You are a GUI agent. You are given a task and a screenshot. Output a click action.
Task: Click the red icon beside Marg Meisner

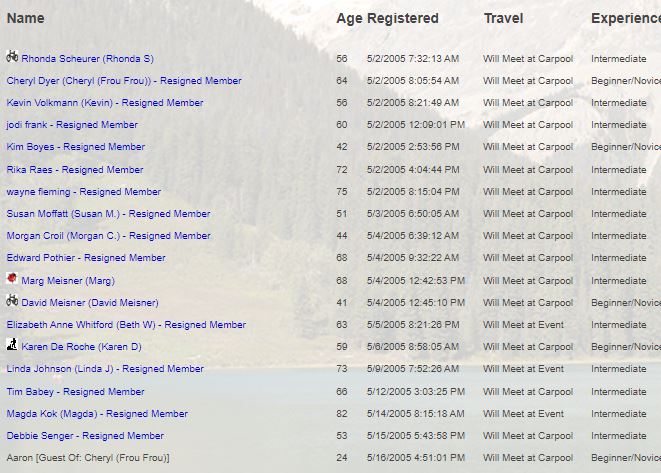point(12,279)
